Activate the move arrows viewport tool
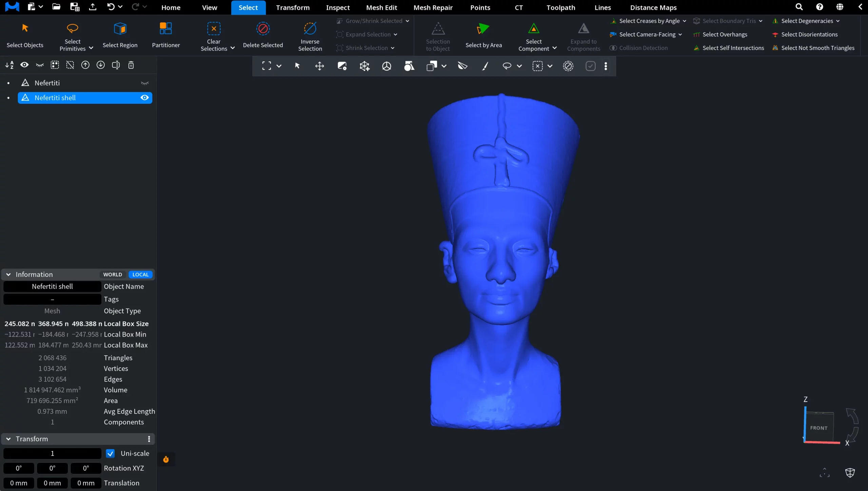The height and width of the screenshot is (491, 868). (x=319, y=66)
